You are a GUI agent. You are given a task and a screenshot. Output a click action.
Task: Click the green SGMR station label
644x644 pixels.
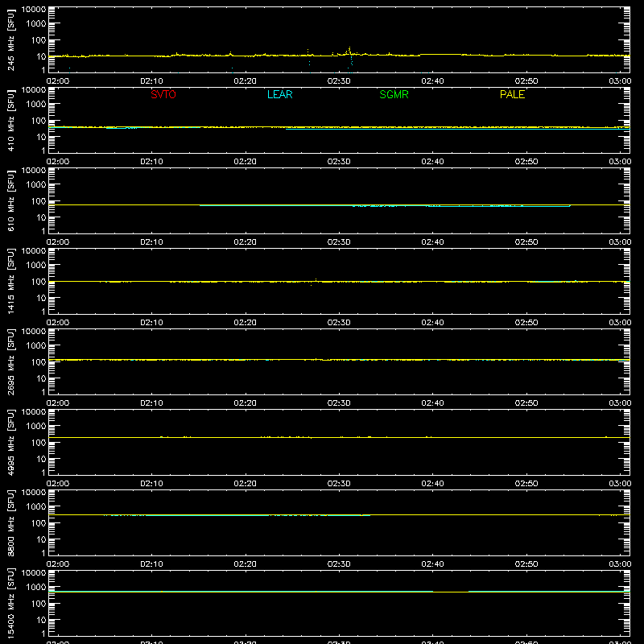pyautogui.click(x=394, y=94)
